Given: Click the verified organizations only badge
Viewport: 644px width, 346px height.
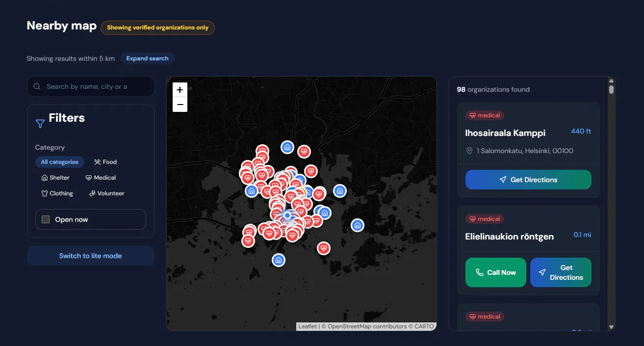Looking at the screenshot, I should point(157,27).
